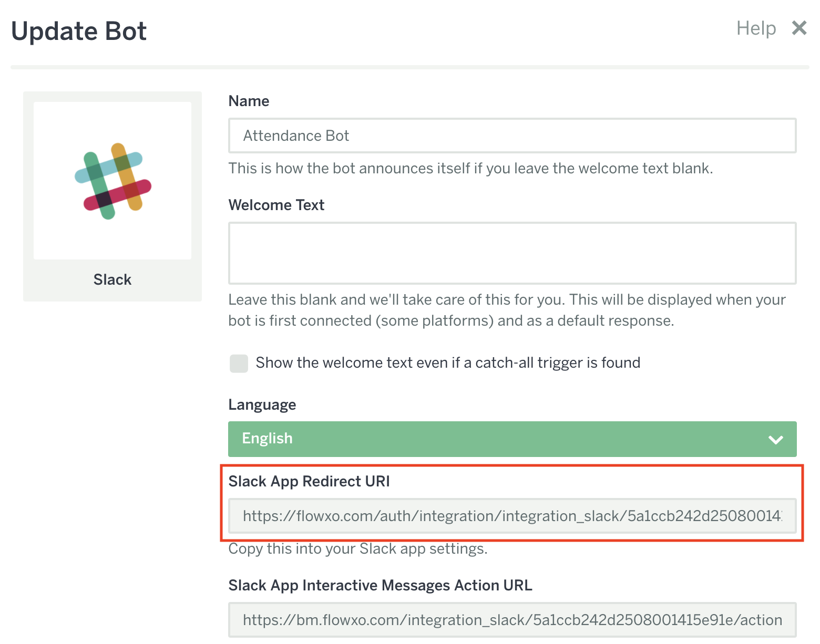Click the Interactive Messages Action URL field

coord(512,620)
